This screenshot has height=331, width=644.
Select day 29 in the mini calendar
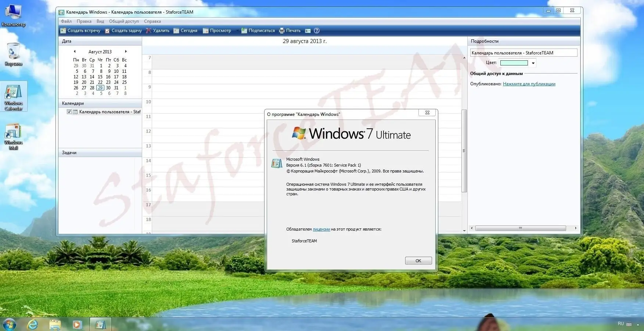[100, 88]
